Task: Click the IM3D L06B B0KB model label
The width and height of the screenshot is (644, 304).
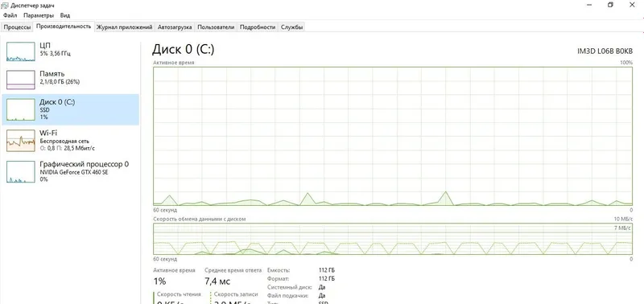Action: [x=605, y=51]
